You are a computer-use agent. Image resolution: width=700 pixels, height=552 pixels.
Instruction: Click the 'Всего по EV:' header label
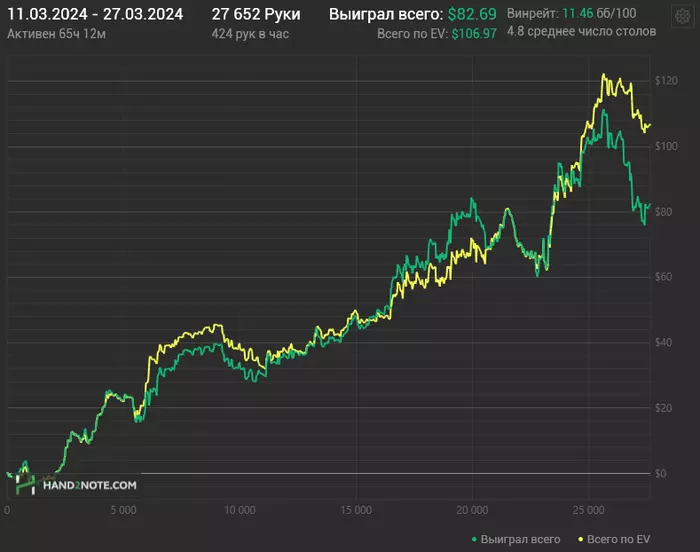(x=412, y=34)
